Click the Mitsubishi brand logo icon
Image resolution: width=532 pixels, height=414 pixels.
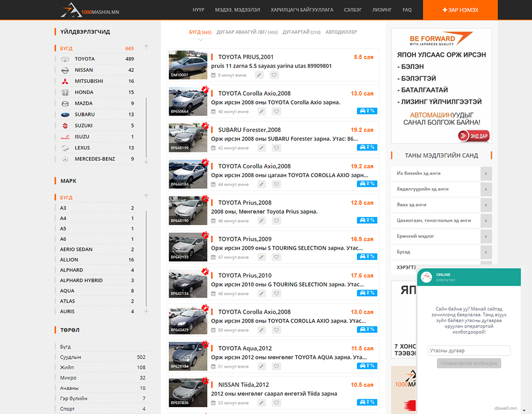click(x=65, y=82)
